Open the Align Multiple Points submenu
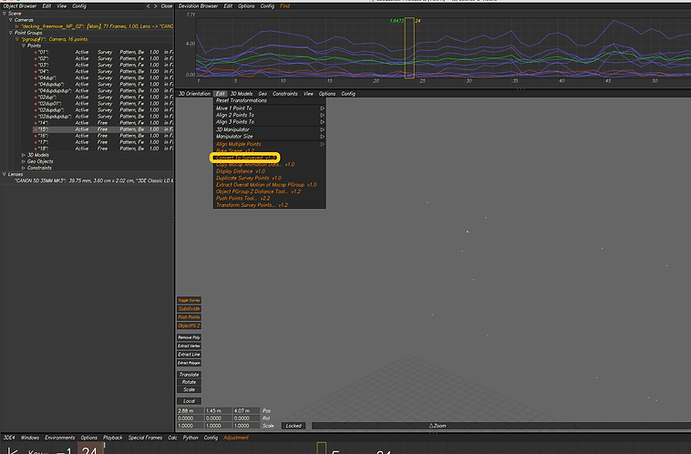 269,144
